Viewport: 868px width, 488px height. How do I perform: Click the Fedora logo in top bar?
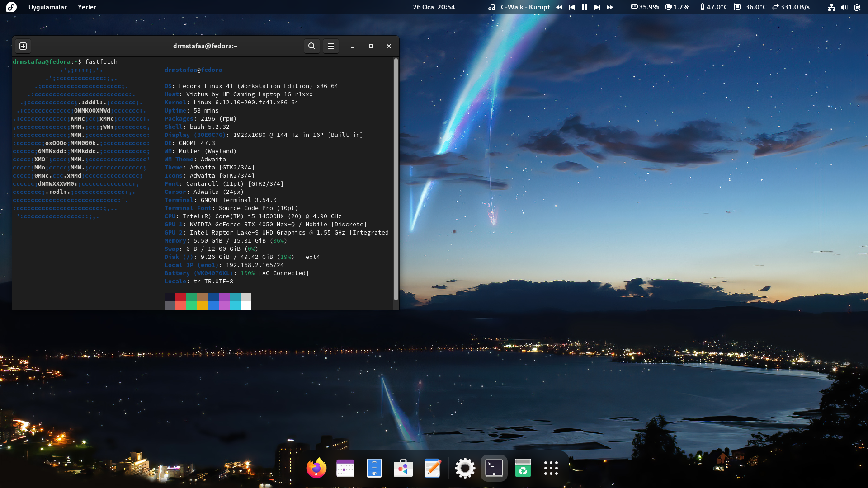pyautogui.click(x=11, y=7)
